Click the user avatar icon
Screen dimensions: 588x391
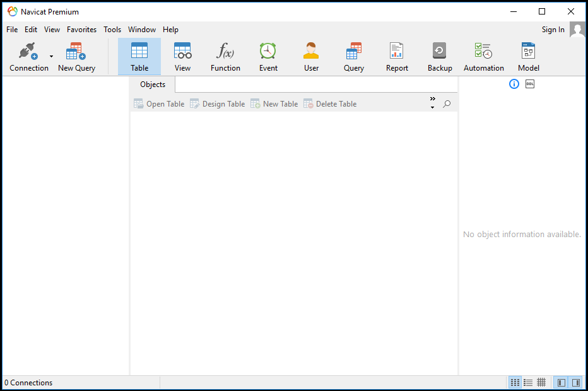tap(577, 29)
